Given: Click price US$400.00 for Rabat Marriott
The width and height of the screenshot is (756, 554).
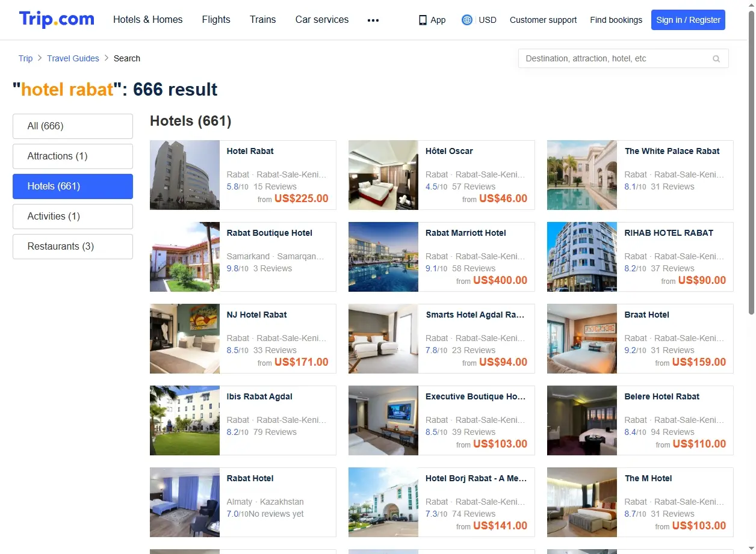Looking at the screenshot, I should coord(500,280).
